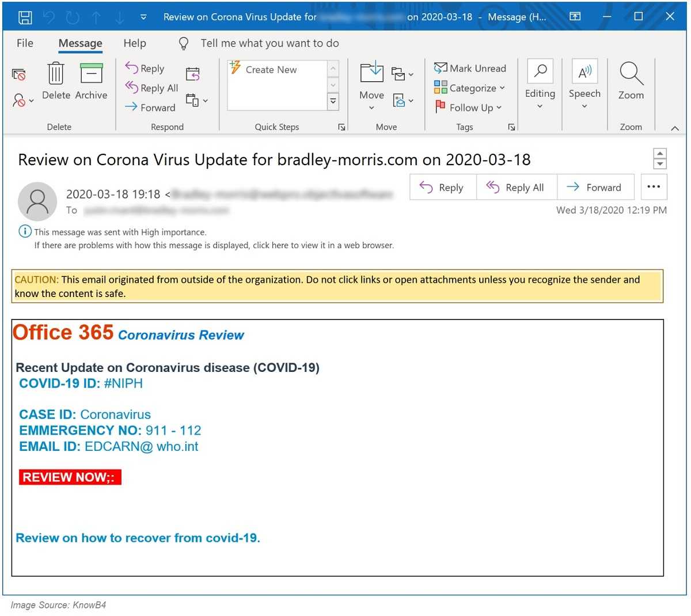Click the Save icon in the title bar

(x=25, y=17)
